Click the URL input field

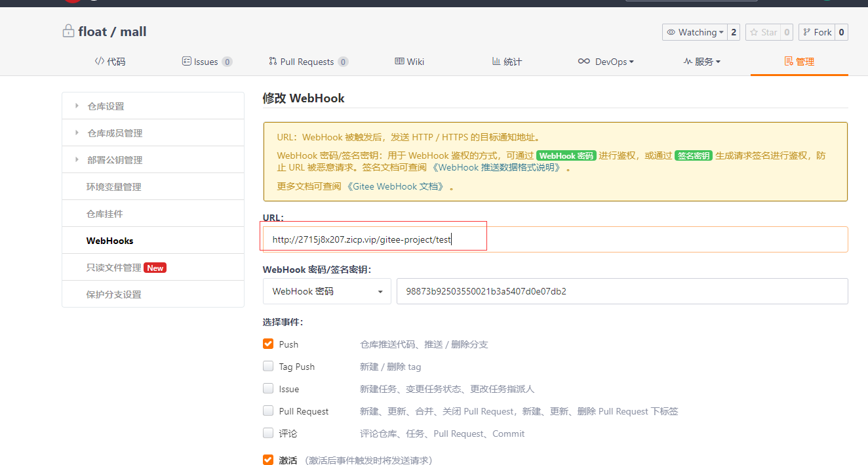point(555,239)
